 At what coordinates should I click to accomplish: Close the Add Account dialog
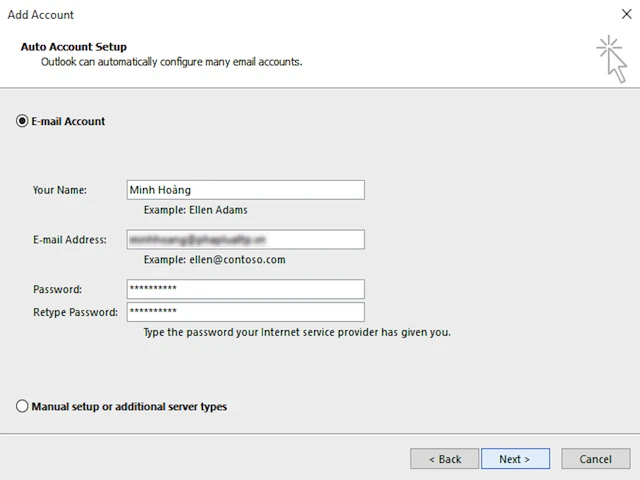(x=626, y=15)
